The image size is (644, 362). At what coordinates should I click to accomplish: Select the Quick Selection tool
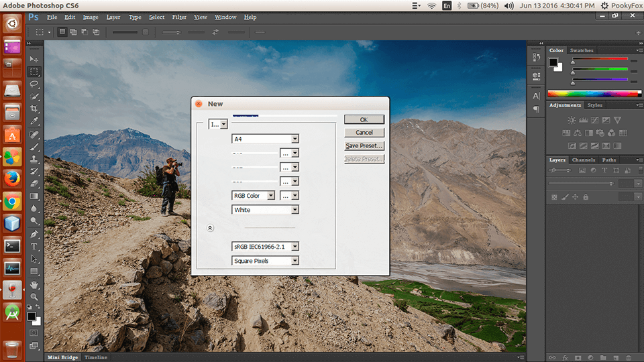pyautogui.click(x=34, y=97)
